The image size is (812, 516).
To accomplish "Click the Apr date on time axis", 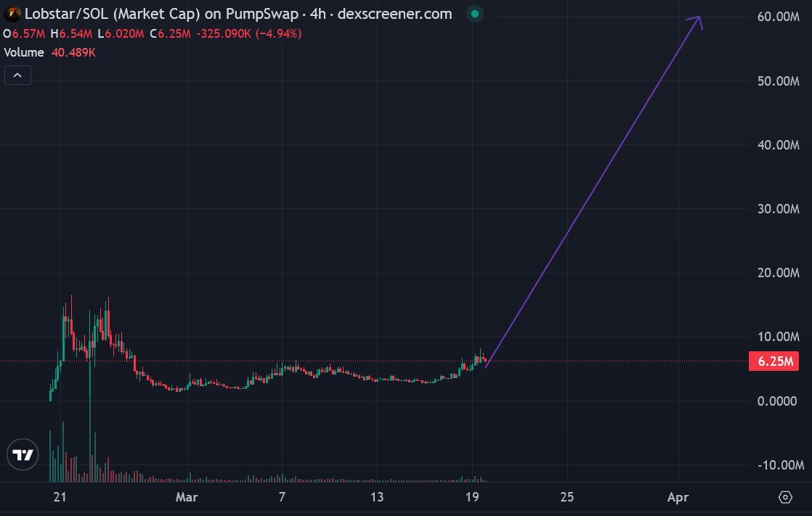I will [678, 497].
